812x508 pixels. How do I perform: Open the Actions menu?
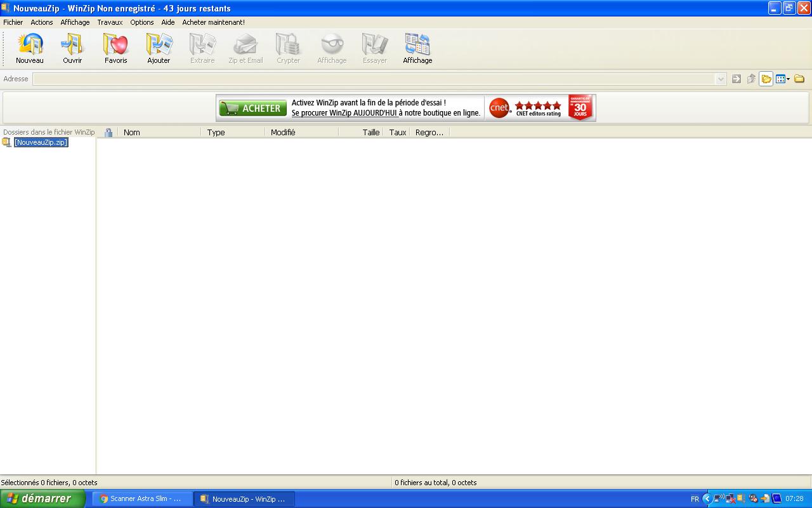click(42, 22)
